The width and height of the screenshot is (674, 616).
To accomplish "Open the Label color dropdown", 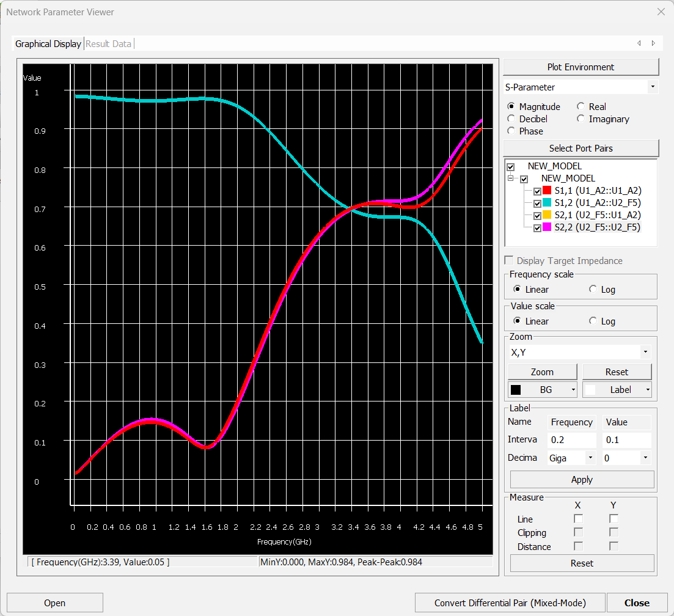I will [617, 390].
